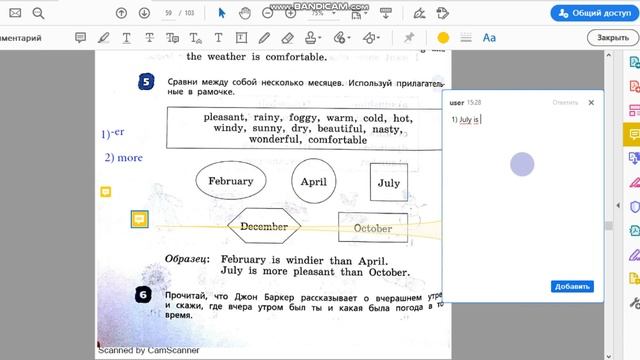Click Ответить in the comment popup

pos(565,102)
